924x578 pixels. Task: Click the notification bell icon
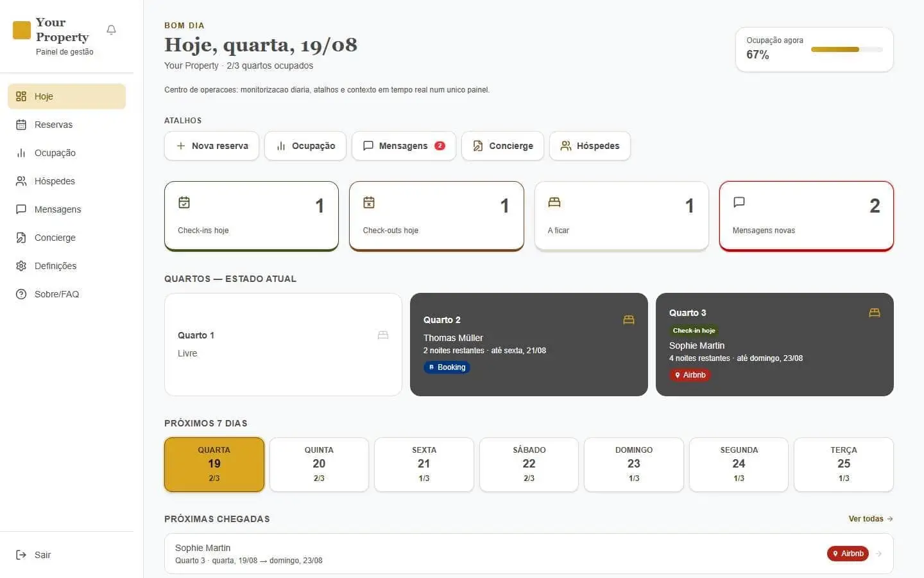point(111,30)
